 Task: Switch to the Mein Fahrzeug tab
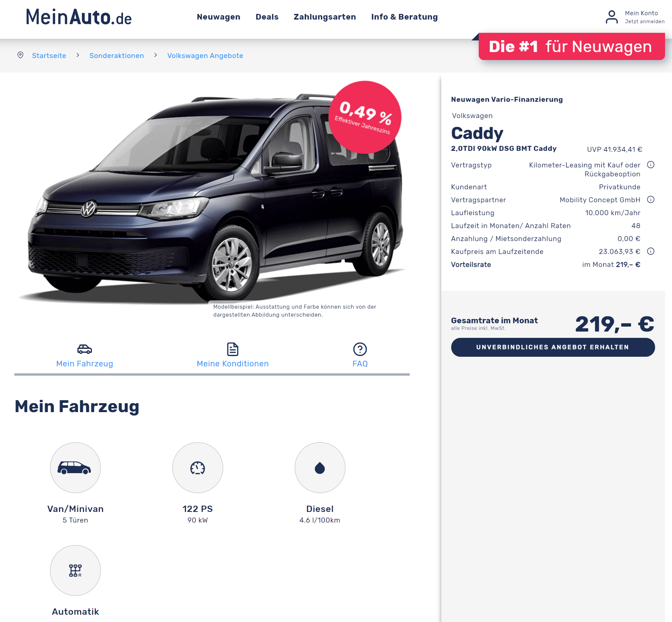pyautogui.click(x=85, y=355)
